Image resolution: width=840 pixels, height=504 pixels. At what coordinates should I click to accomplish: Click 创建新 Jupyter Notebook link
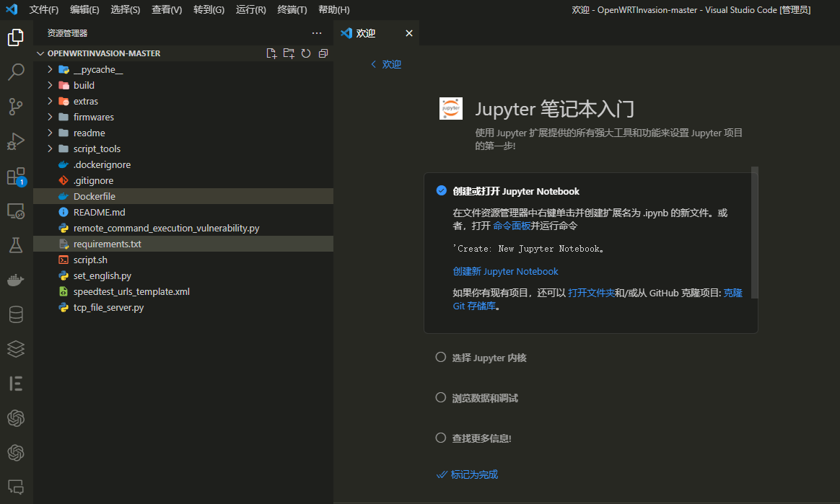[x=505, y=271]
